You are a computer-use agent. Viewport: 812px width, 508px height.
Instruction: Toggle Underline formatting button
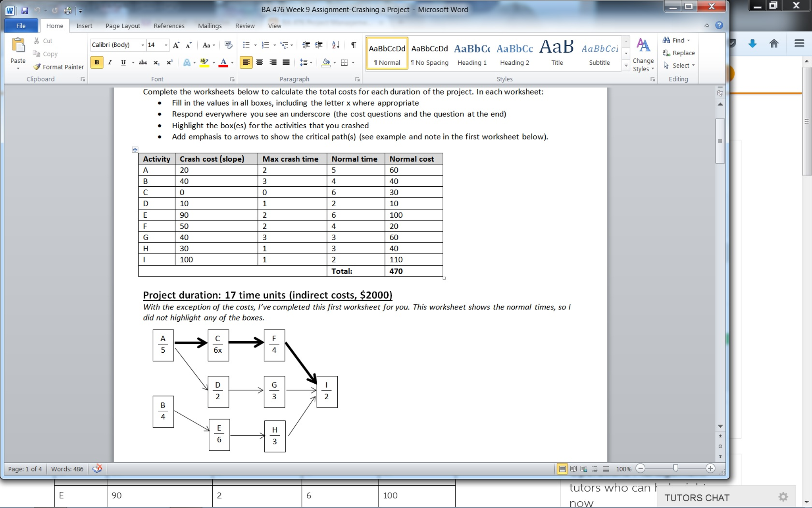coord(123,63)
